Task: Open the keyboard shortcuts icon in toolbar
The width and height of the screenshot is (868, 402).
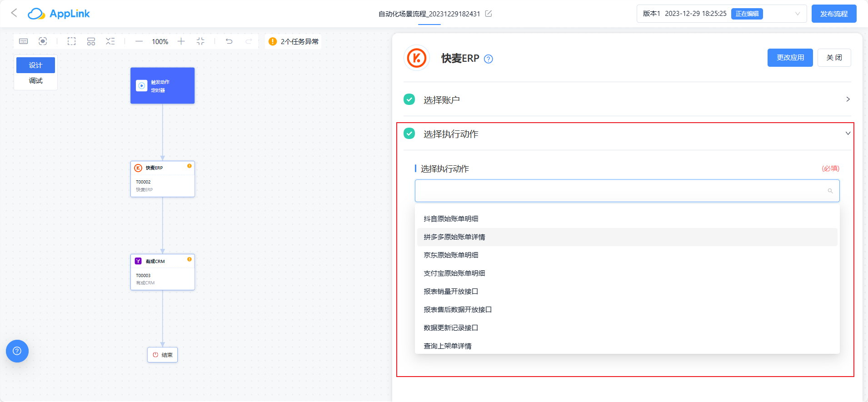Action: click(24, 41)
